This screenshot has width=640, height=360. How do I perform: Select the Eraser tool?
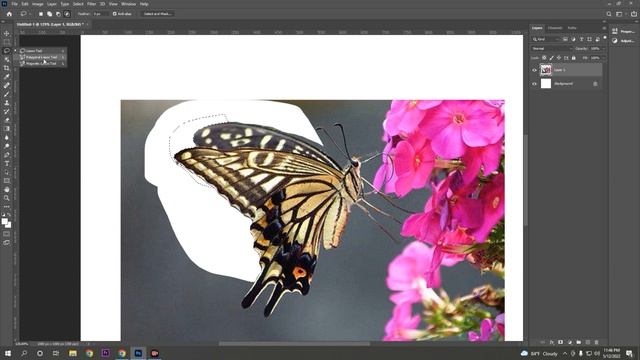tap(7, 120)
